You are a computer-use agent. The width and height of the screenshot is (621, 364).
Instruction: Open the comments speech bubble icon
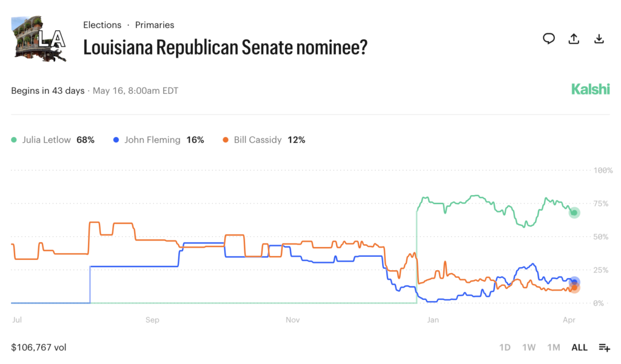[549, 39]
